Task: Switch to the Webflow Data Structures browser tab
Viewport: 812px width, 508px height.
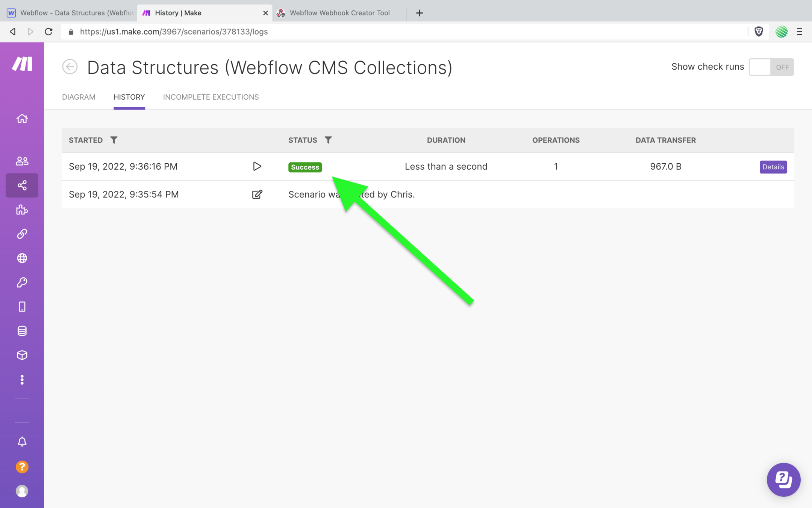Action: coord(71,13)
